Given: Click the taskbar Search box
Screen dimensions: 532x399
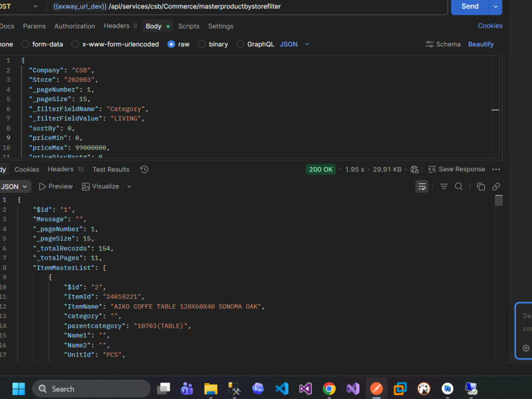Looking at the screenshot, I should (x=92, y=389).
